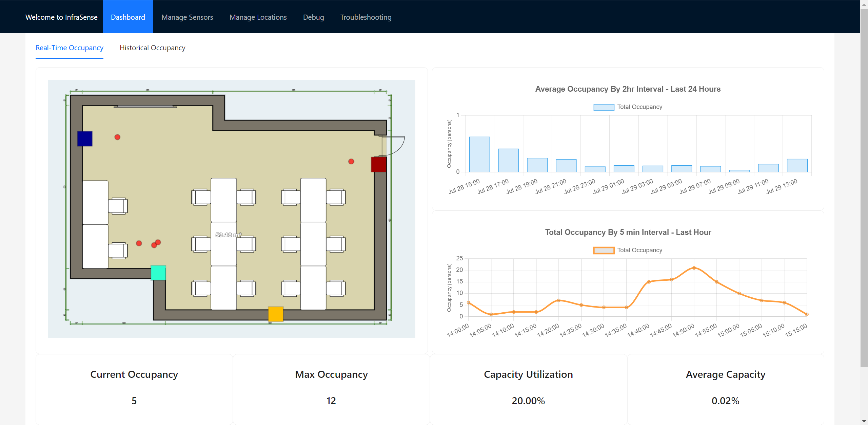Click the red occupant dot near red sensor
This screenshot has height=425, width=868.
351,162
